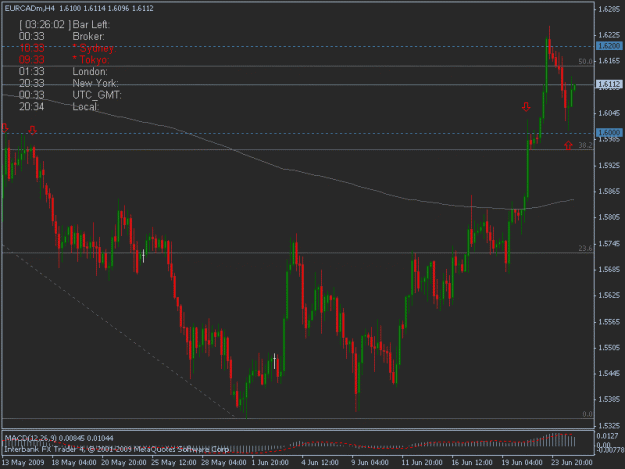This screenshot has width=625, height=469.
Task: Select the red Sydney session label
Action: pyautogui.click(x=94, y=48)
